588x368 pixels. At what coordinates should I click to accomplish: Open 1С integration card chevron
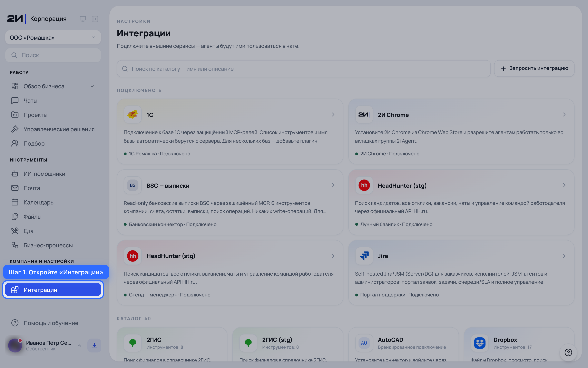[333, 115]
